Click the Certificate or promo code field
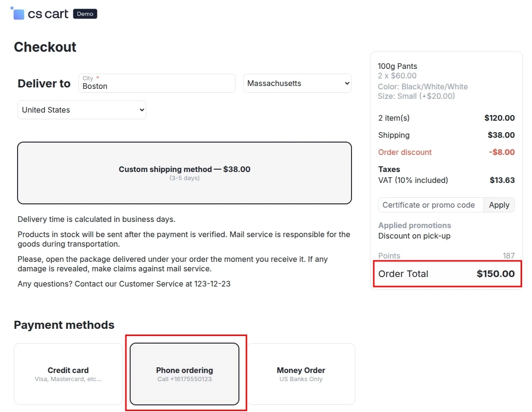This screenshot has height=412, width=532. click(427, 205)
